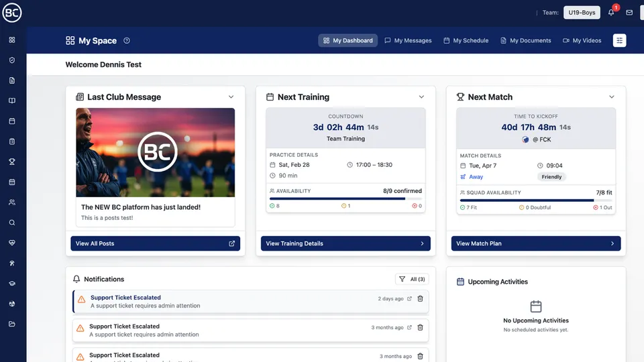Open the mail envelope icon in header
This screenshot has width=644, height=362.
629,12
